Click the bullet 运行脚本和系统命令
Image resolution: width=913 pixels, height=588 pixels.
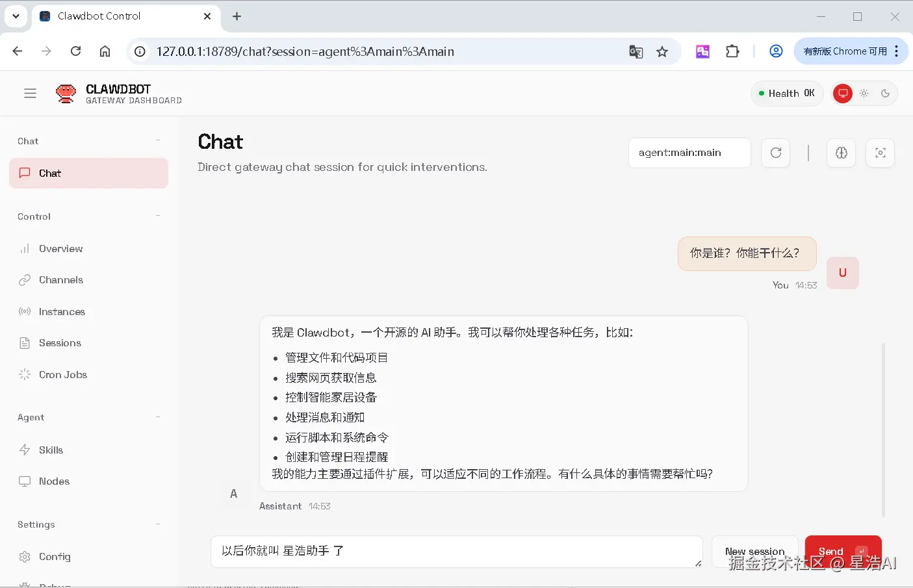coord(337,438)
